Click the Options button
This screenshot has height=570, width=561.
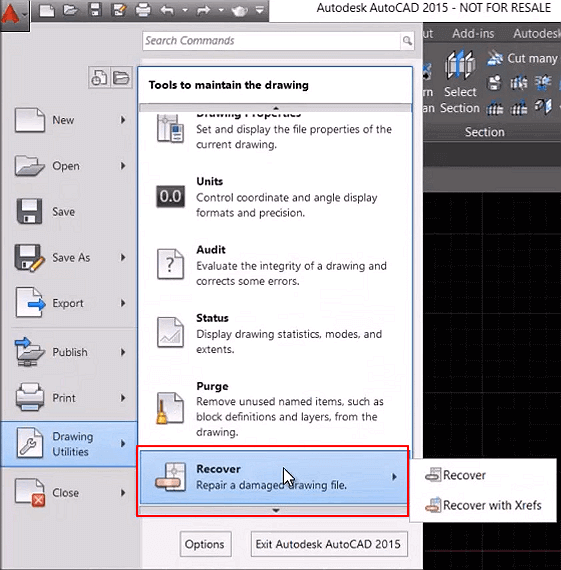coord(205,544)
